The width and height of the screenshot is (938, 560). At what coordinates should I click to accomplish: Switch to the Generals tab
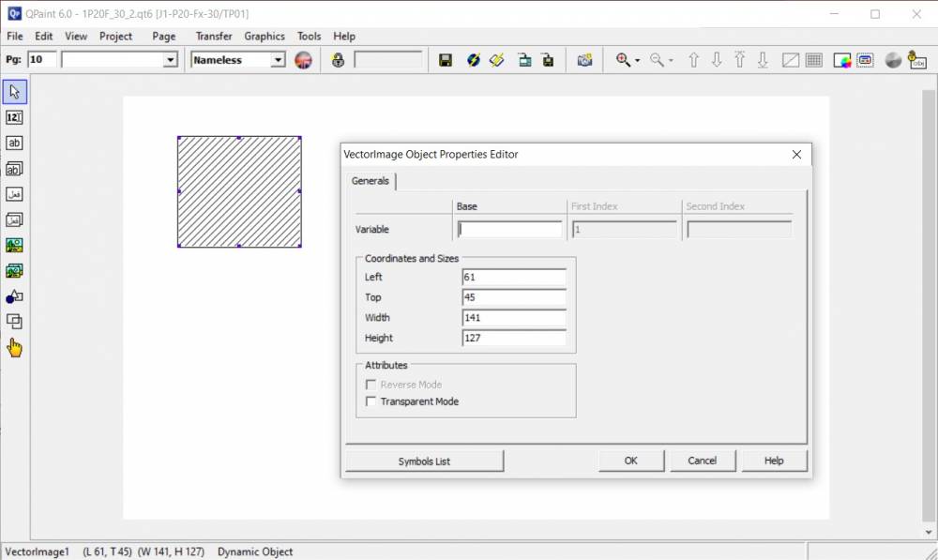point(370,181)
